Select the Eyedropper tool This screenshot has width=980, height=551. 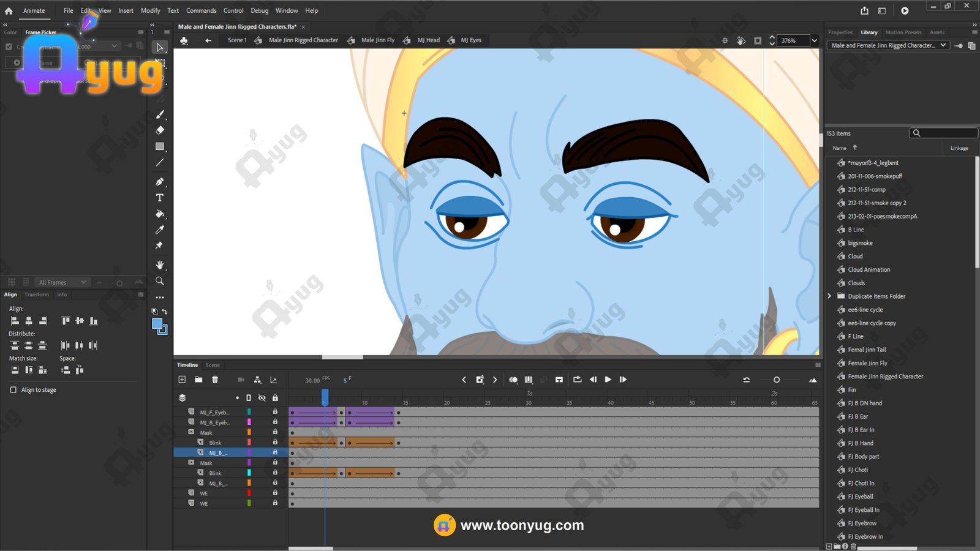[x=160, y=230]
